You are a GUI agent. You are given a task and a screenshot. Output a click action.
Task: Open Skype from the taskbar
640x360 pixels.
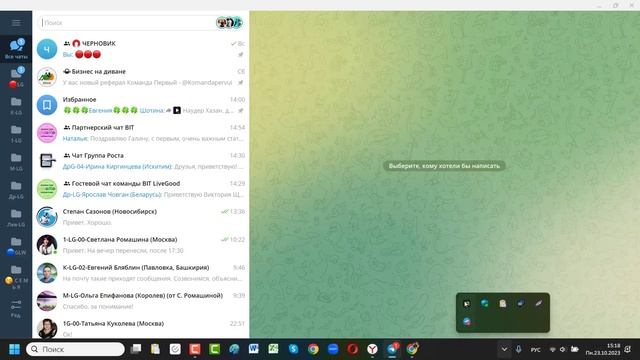[x=293, y=349]
